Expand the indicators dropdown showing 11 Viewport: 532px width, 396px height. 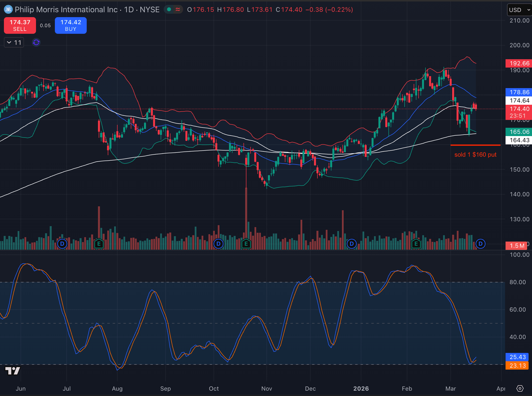(14, 42)
